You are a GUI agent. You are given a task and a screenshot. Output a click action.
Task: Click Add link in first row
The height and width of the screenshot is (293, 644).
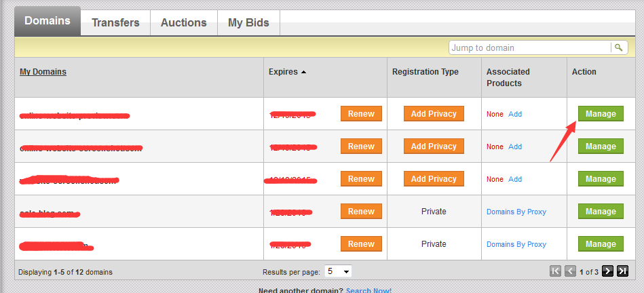515,114
